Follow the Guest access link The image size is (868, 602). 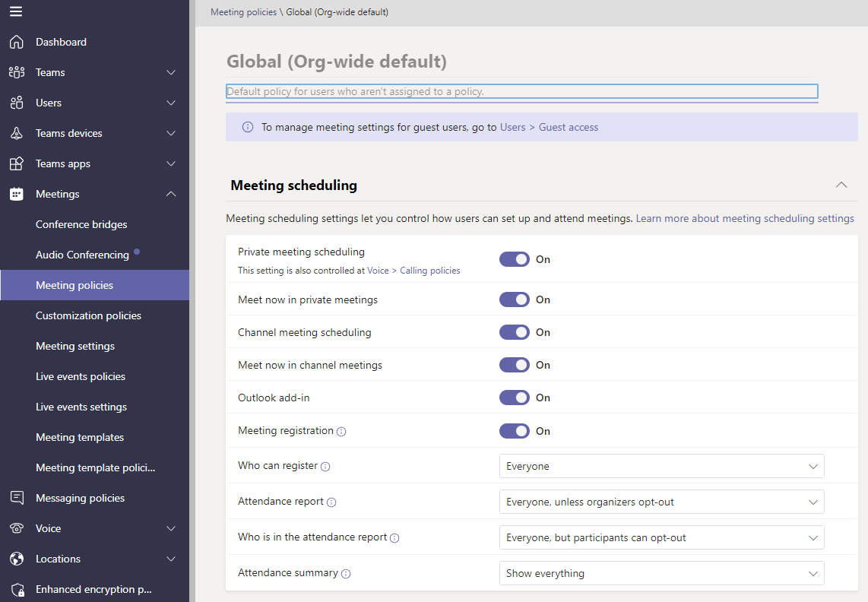568,127
